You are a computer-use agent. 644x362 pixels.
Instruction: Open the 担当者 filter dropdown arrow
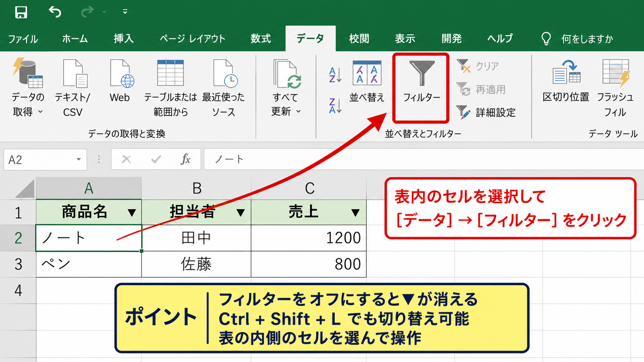pos(241,212)
